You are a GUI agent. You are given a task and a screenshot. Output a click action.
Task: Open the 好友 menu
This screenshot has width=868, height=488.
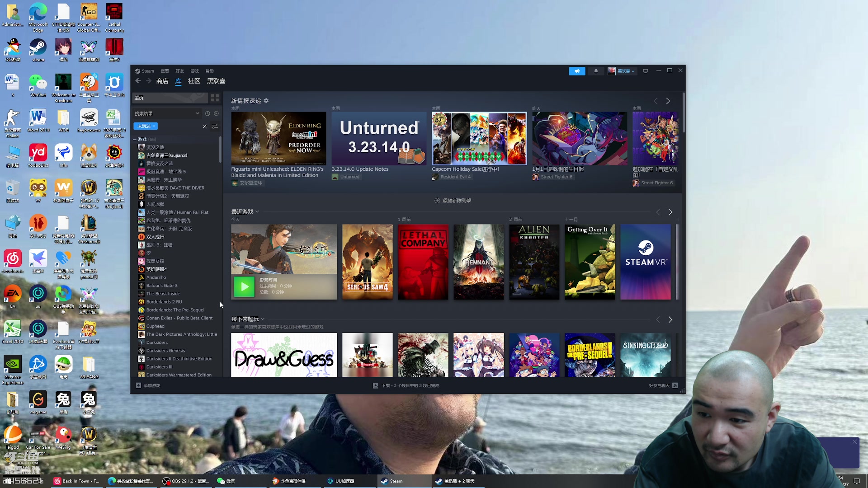tap(179, 71)
